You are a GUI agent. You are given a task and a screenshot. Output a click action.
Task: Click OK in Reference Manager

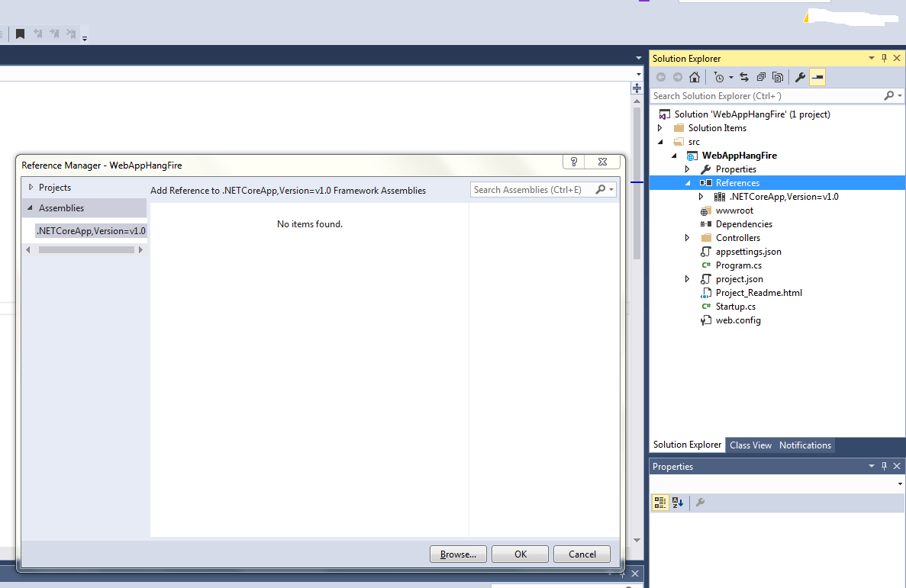pyautogui.click(x=520, y=554)
